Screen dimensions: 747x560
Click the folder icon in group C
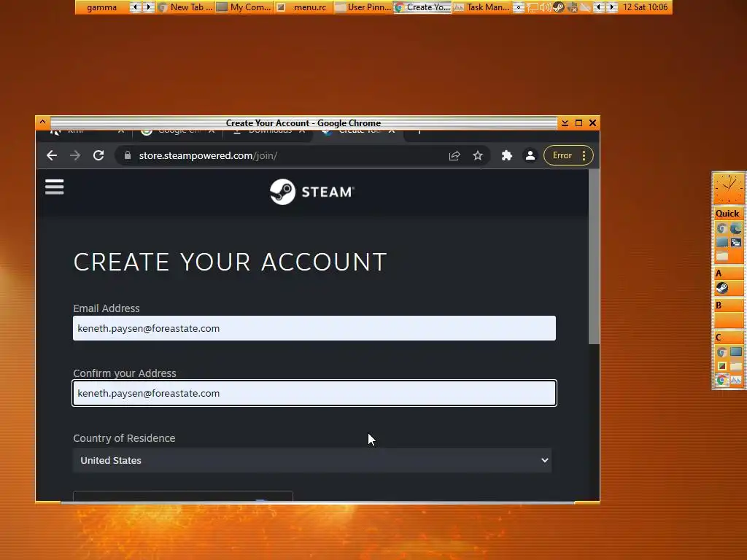[x=735, y=366]
